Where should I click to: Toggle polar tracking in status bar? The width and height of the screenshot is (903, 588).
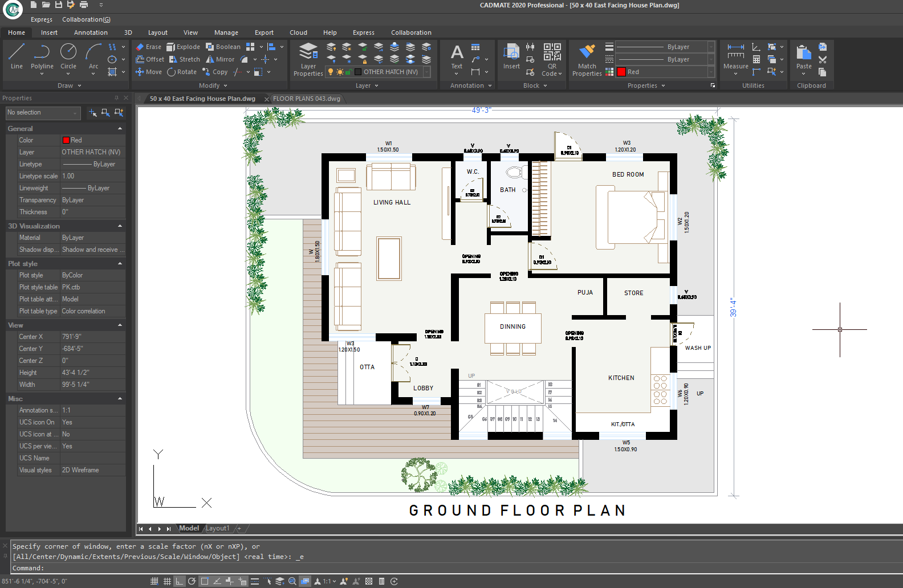tap(192, 581)
